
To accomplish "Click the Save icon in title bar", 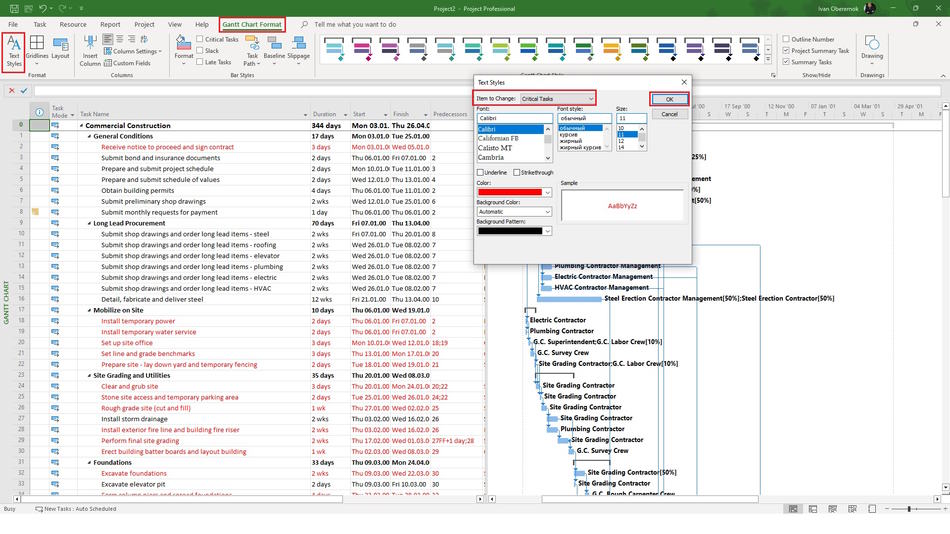I will pyautogui.click(x=14, y=8).
